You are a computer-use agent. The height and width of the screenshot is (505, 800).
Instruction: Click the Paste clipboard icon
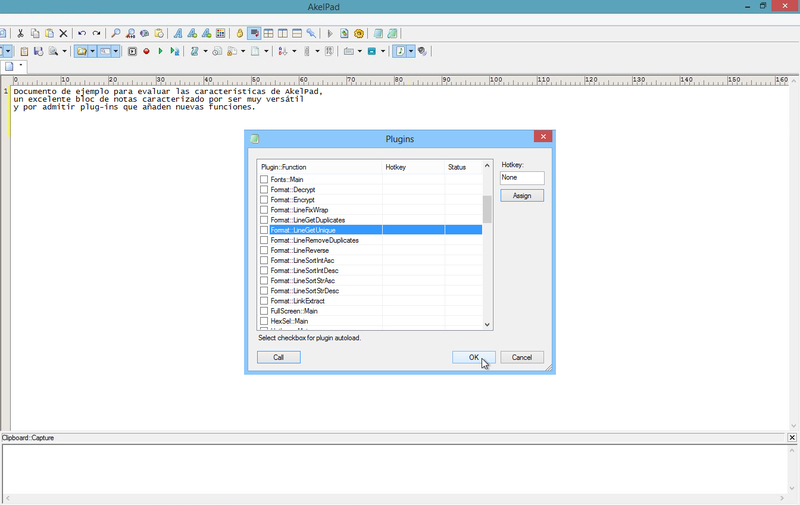pyautogui.click(x=49, y=34)
